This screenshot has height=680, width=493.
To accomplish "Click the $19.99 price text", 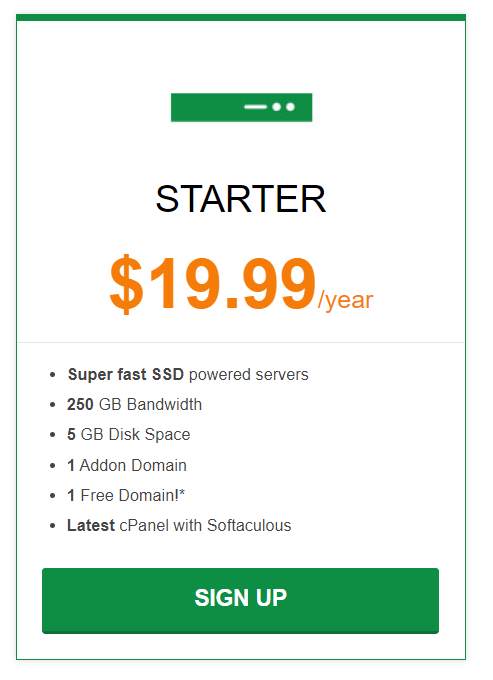I will [212, 284].
